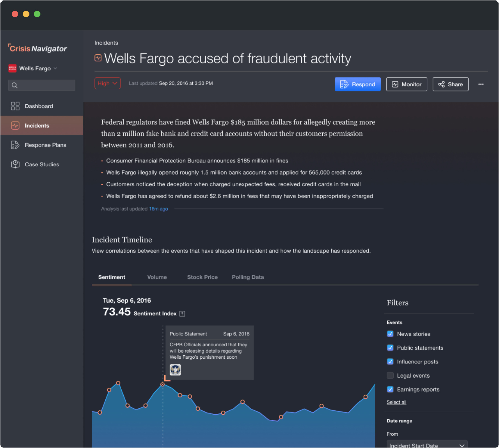Toggle the Earnings reports checkbox
Viewport: 499px width, 448px height.
(390, 389)
